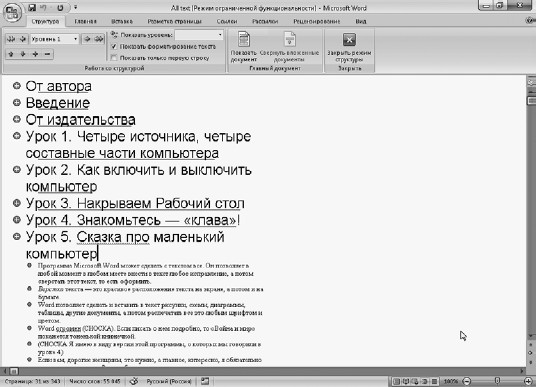Switch to the Главная ribbon tab

click(85, 21)
